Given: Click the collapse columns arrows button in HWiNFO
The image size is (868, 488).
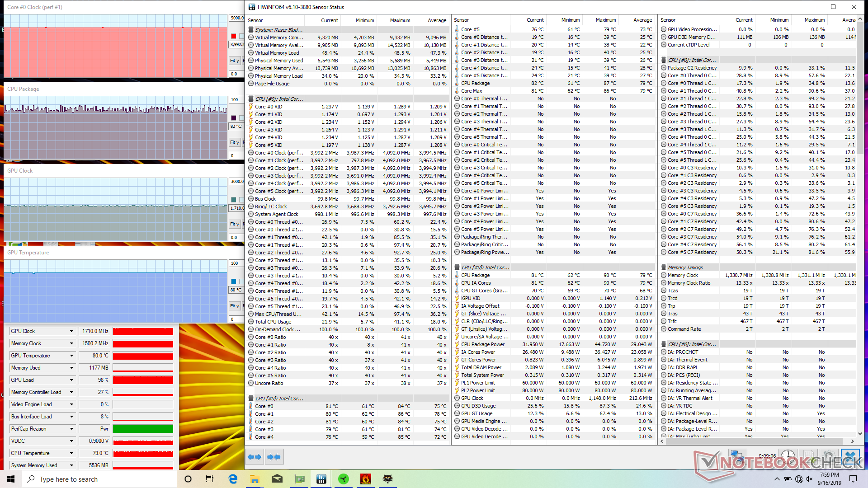Looking at the screenshot, I should [274, 457].
